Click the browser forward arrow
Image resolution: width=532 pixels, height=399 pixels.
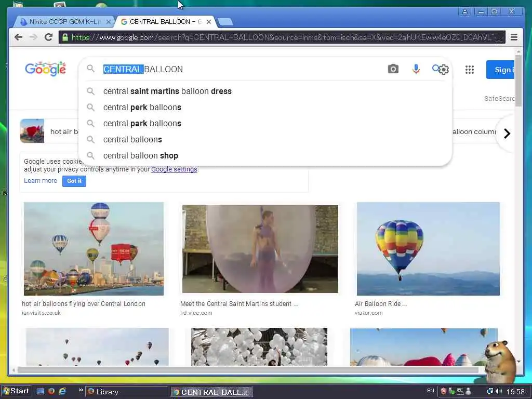(x=33, y=37)
